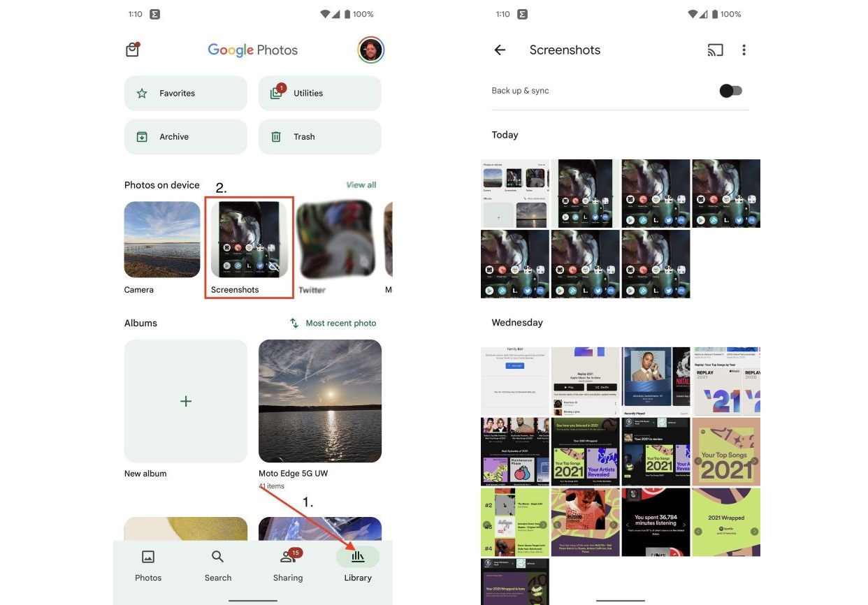The height and width of the screenshot is (605, 868).
Task: Click the Today section header
Action: [505, 135]
